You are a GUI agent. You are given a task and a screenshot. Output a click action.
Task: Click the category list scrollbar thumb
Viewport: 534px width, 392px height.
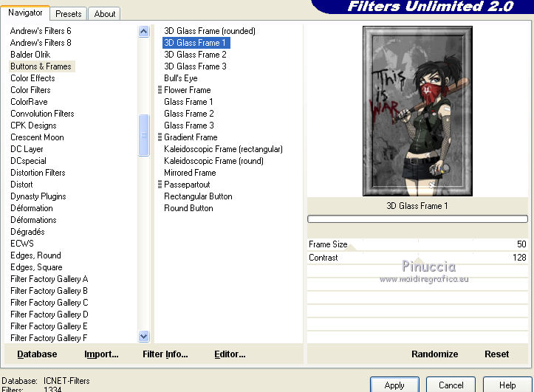144,135
